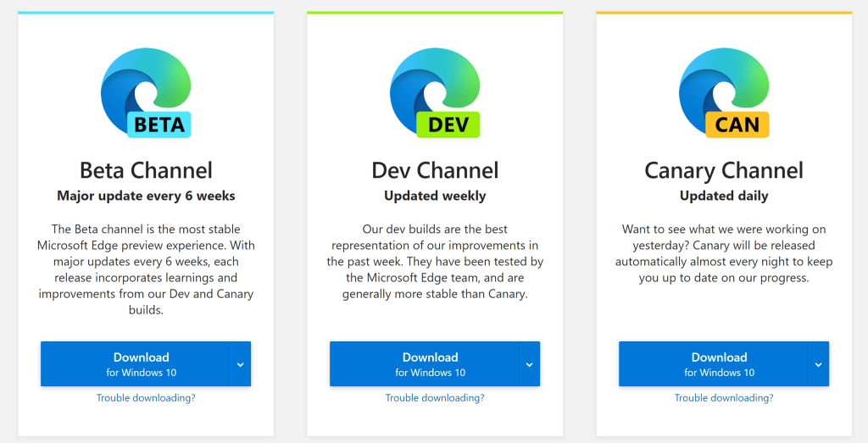Click the Dev Channel heading
The image size is (868, 443).
[x=435, y=170]
